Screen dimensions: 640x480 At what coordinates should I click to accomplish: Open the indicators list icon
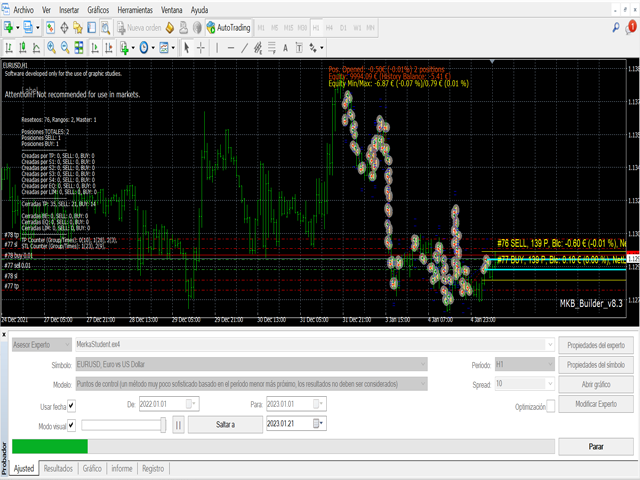pos(124,48)
